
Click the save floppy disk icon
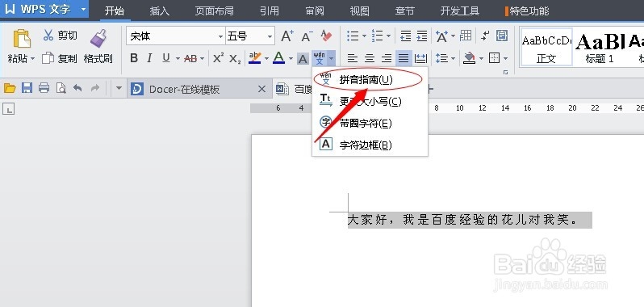pyautogui.click(x=27, y=88)
